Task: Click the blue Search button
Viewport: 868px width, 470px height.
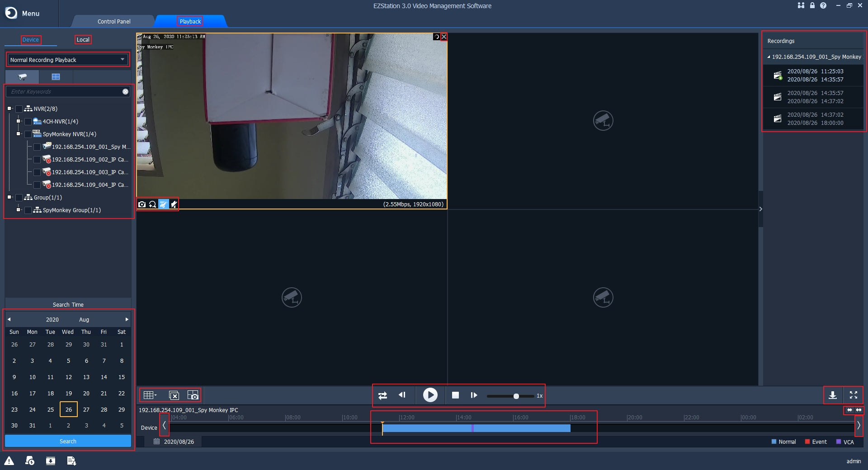Action: (68, 441)
